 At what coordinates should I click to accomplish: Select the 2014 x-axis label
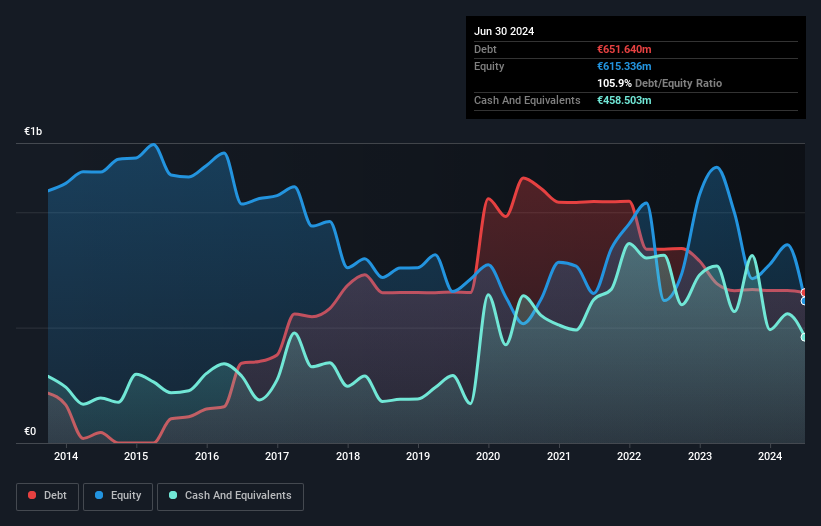coord(66,456)
